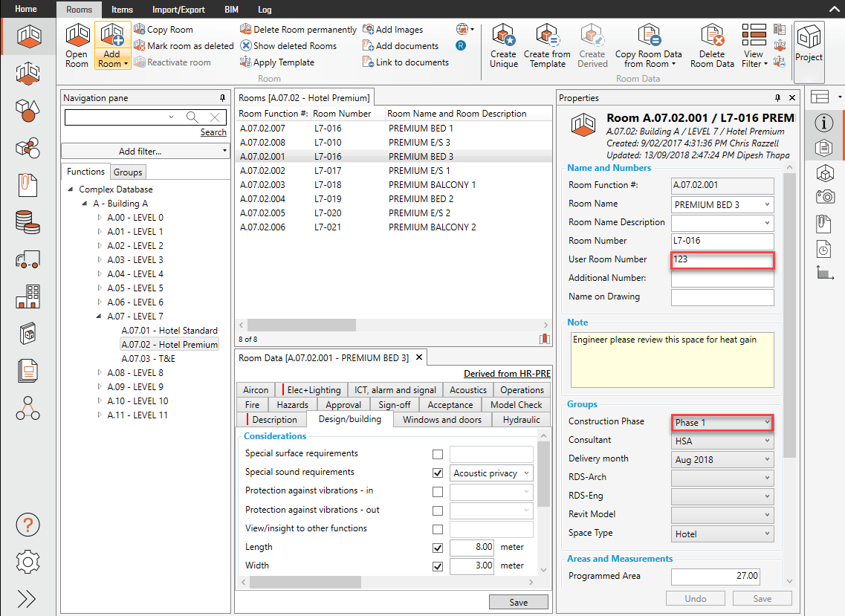This screenshot has height=616, width=845.
Task: Click the help question mark icon
Action: coord(27,525)
